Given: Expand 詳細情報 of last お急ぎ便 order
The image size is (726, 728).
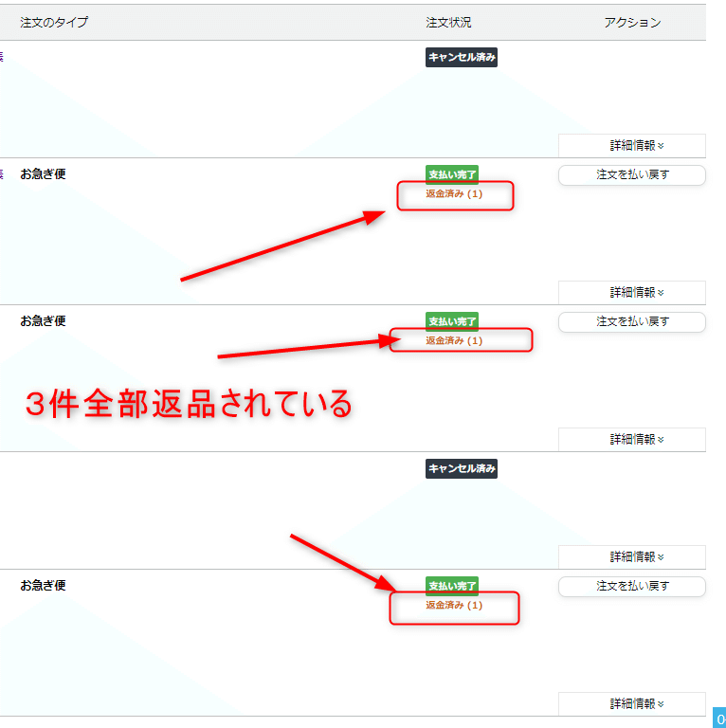Looking at the screenshot, I should pyautogui.click(x=632, y=704).
